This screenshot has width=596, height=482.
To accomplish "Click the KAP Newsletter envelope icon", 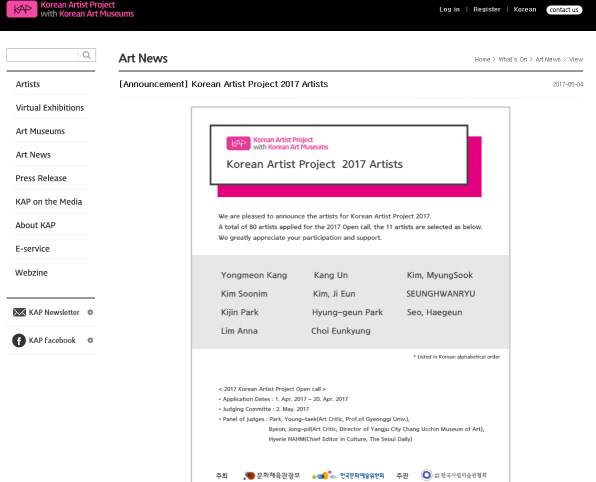I will click(x=19, y=312).
